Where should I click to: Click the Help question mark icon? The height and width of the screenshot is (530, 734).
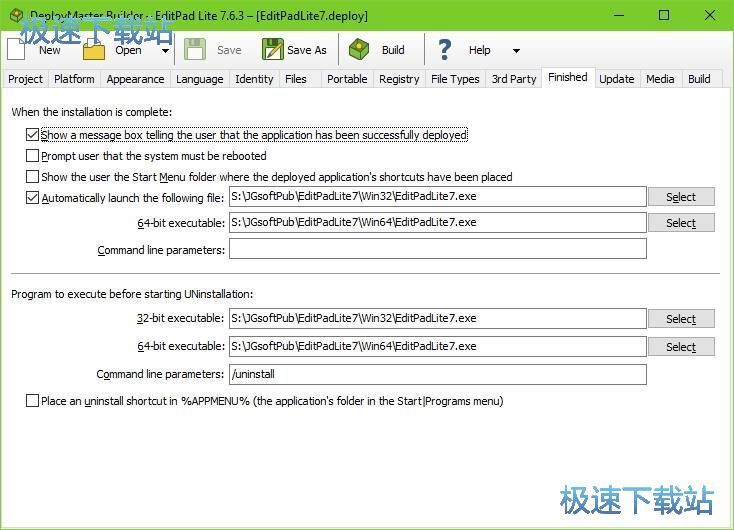(445, 49)
